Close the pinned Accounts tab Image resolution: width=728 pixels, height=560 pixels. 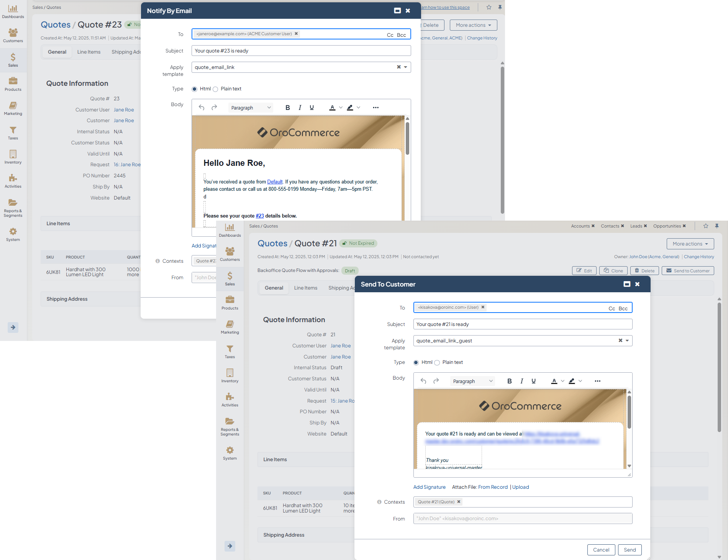593,226
